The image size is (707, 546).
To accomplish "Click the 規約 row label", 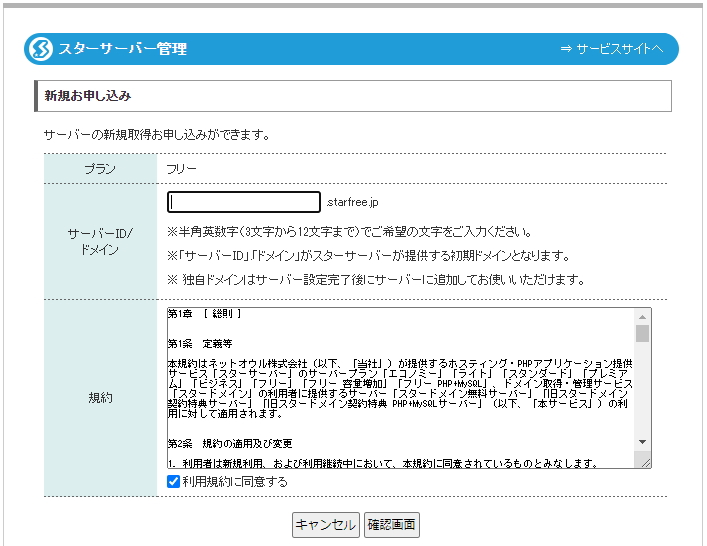I will 100,398.
